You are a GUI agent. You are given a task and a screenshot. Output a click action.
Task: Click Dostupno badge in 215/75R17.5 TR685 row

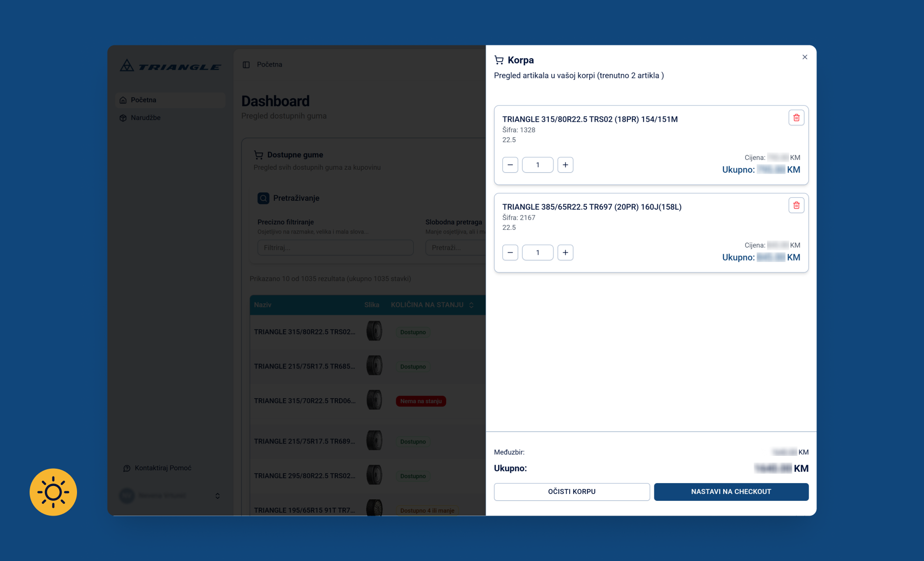(x=413, y=367)
